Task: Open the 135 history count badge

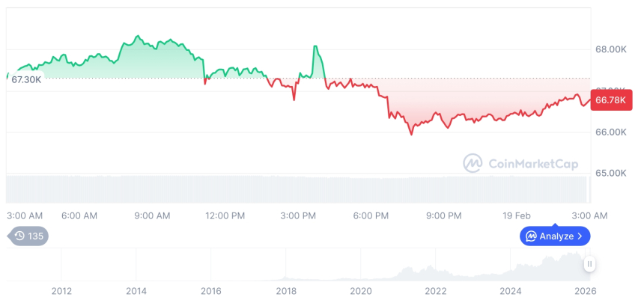Action: point(28,236)
